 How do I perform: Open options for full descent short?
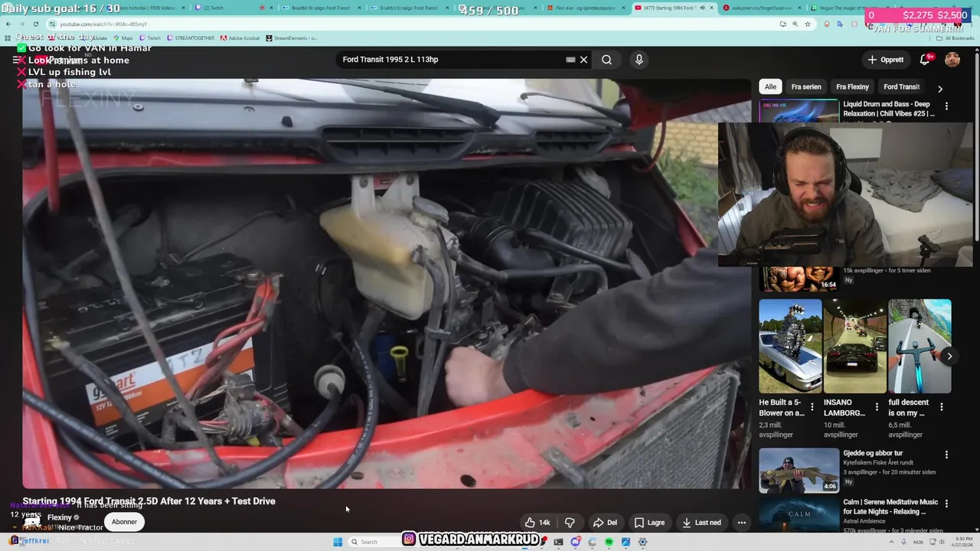(x=942, y=407)
